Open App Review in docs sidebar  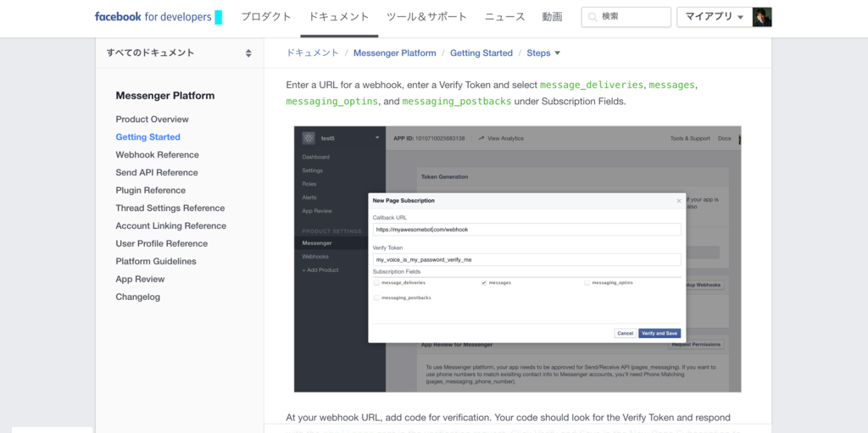(x=140, y=279)
